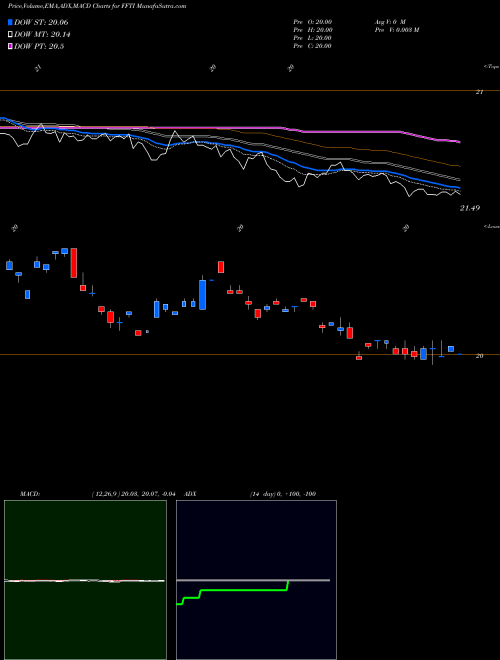Click the MACD panel title
Screen dimensions: 500x660
pyautogui.click(x=30, y=494)
